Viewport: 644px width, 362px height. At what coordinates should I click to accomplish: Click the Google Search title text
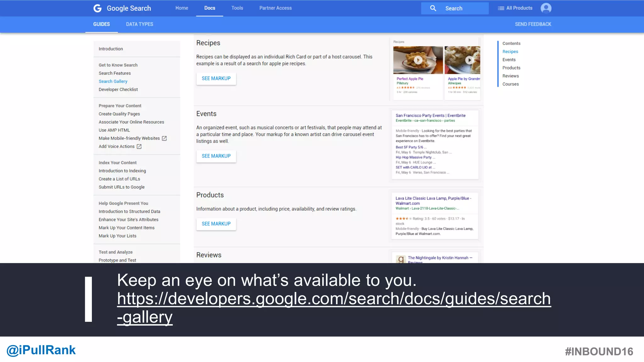point(129,8)
